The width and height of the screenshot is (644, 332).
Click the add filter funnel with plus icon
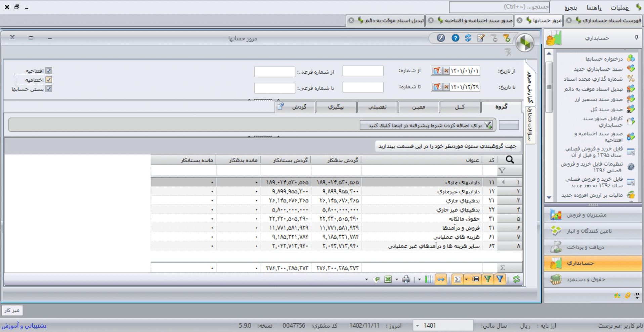[x=507, y=38]
